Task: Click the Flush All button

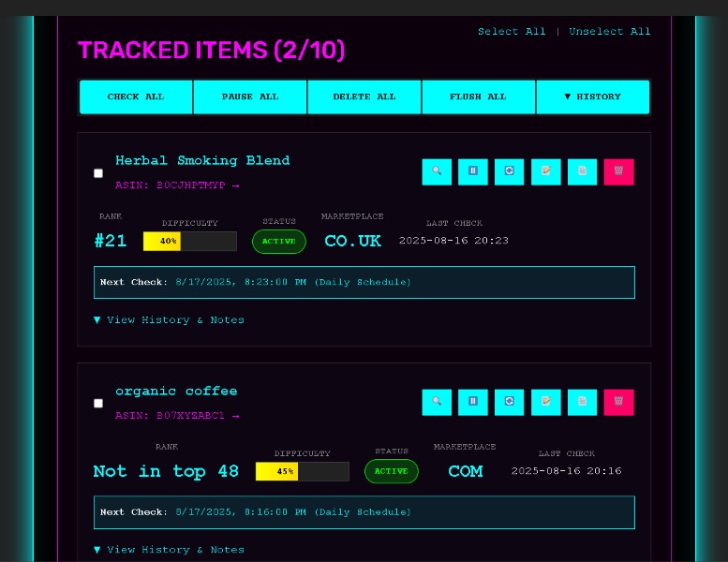Action: coord(478,97)
